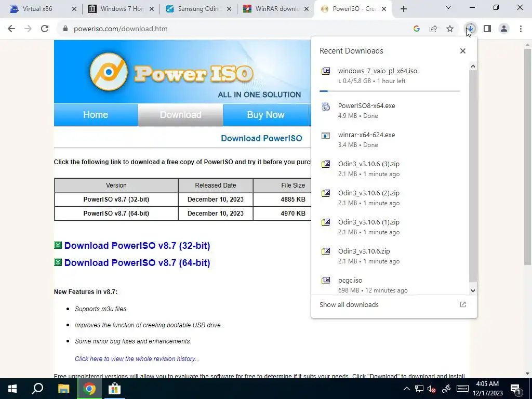532x399 pixels.
Task: Open the Windows Start menu
Action: point(12,389)
